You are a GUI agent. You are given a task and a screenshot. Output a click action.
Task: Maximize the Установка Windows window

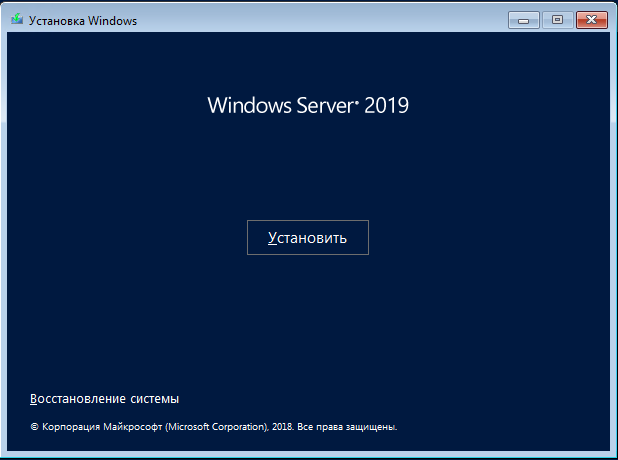click(557, 20)
